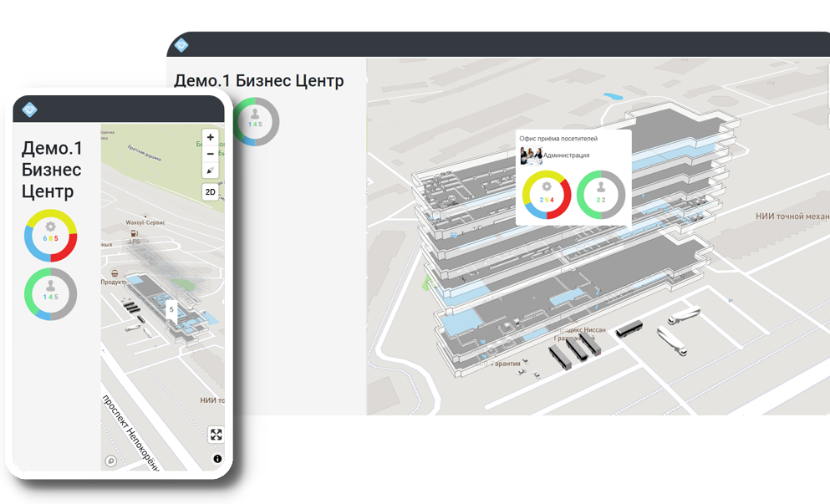Click the logo icon in the mobile header
Viewport: 830px width, 504px height.
29,109
